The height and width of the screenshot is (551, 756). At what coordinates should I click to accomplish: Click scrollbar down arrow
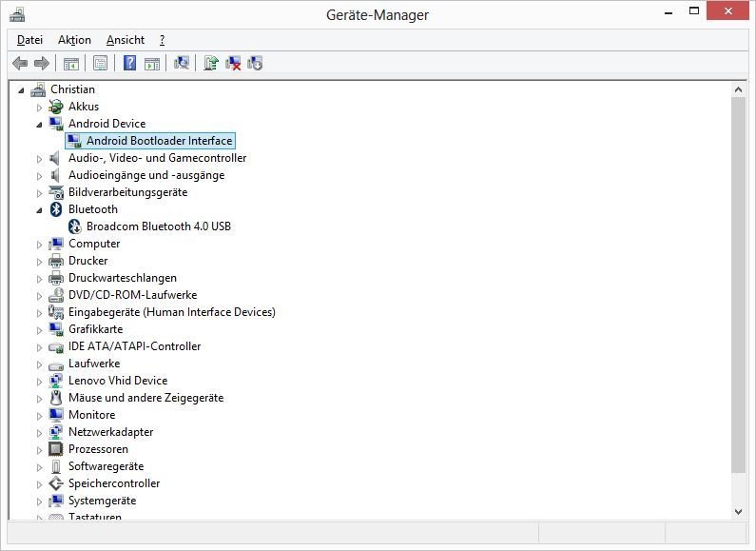point(738,512)
